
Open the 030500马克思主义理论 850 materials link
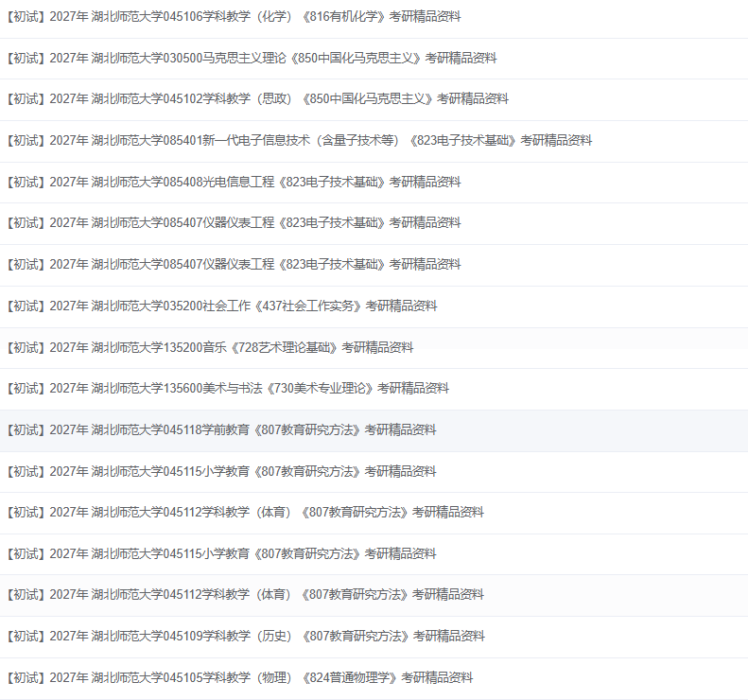[252, 59]
